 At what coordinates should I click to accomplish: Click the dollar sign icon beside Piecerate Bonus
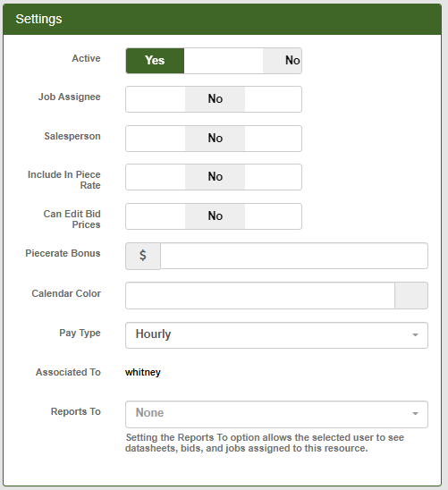point(143,256)
